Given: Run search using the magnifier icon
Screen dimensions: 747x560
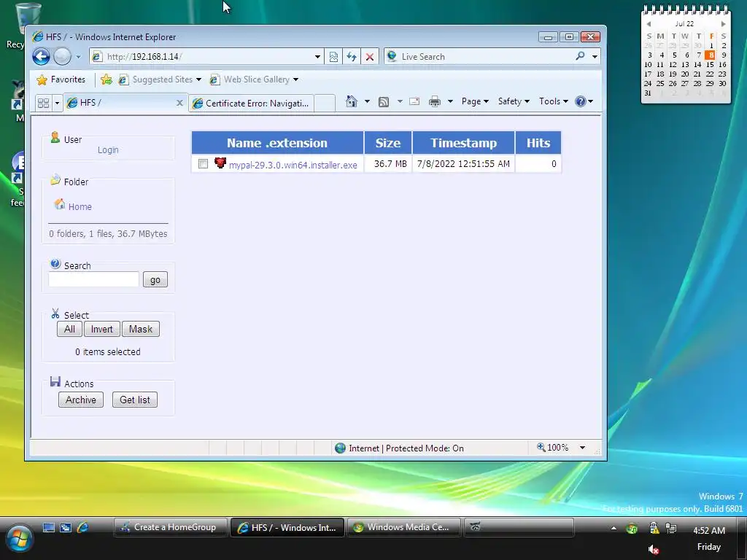Looking at the screenshot, I should click(x=580, y=56).
